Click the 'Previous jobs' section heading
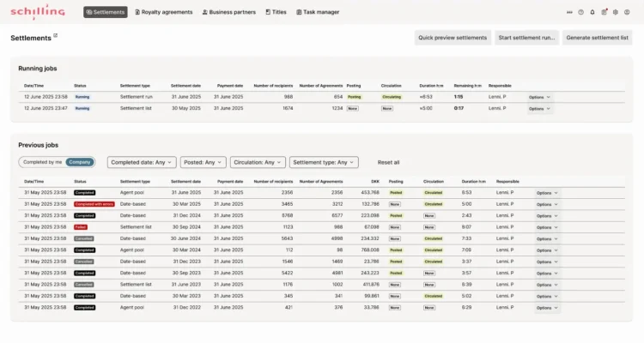644x343 pixels. [x=38, y=145]
